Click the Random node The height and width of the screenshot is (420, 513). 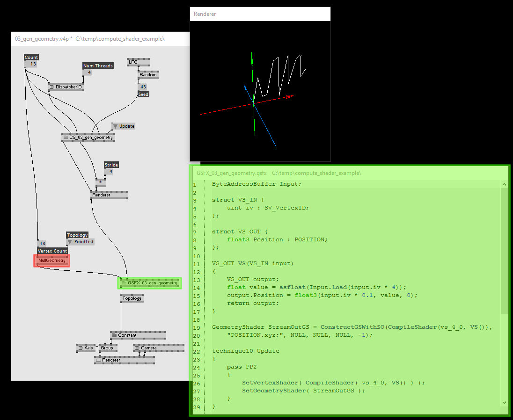point(147,74)
